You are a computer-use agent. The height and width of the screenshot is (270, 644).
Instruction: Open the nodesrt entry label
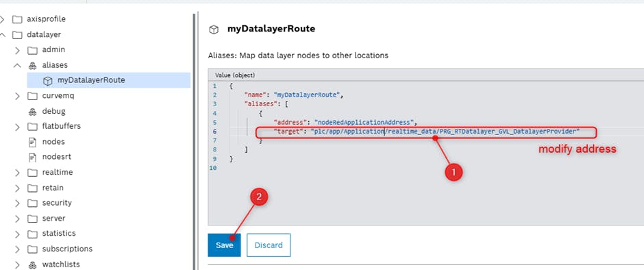coord(57,156)
